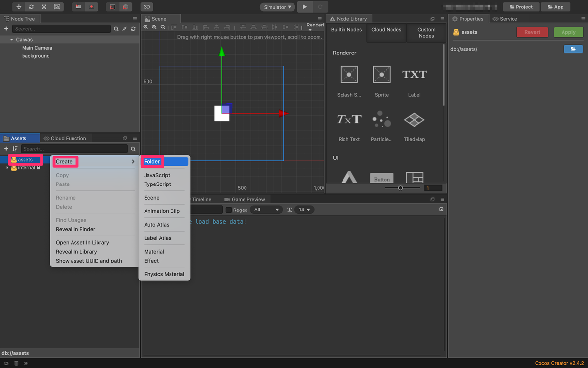Choose Animation Clip from the submenu
The image size is (588, 368).
pyautogui.click(x=162, y=211)
